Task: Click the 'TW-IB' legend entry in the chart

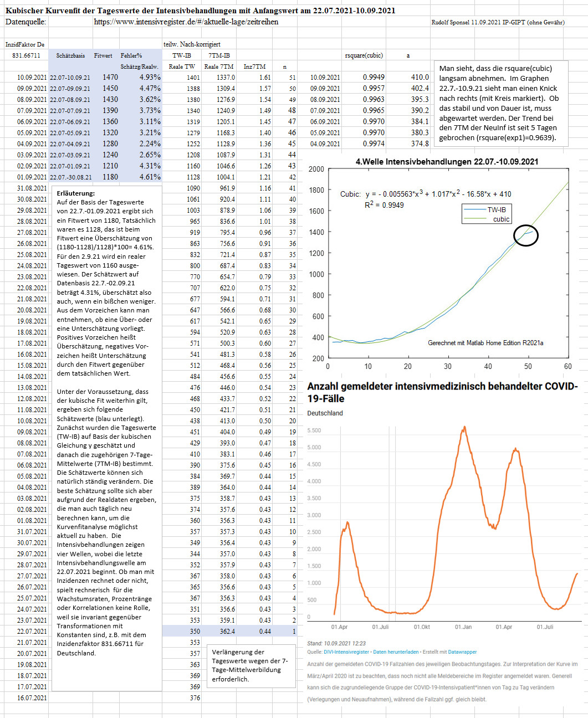Action: (497, 210)
